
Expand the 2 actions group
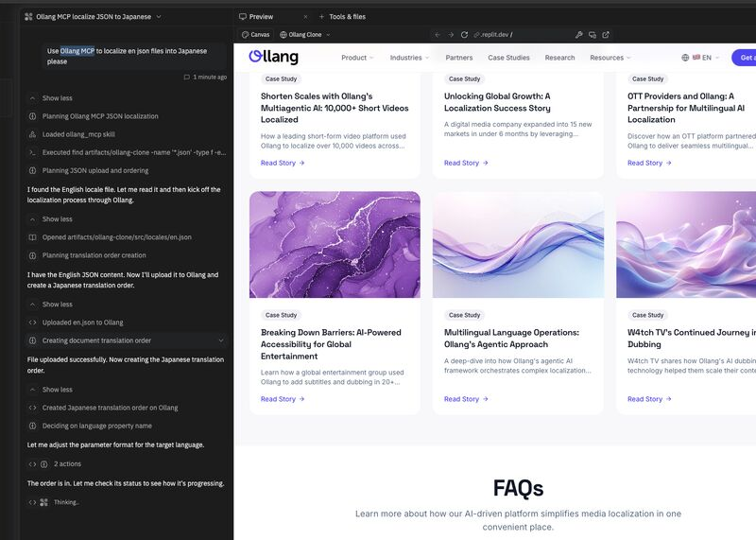pos(55,464)
